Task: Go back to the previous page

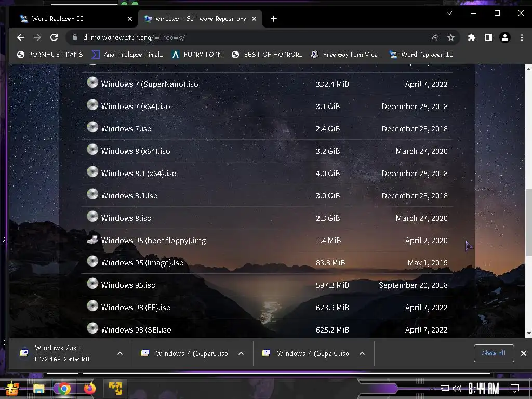Action: click(x=21, y=37)
